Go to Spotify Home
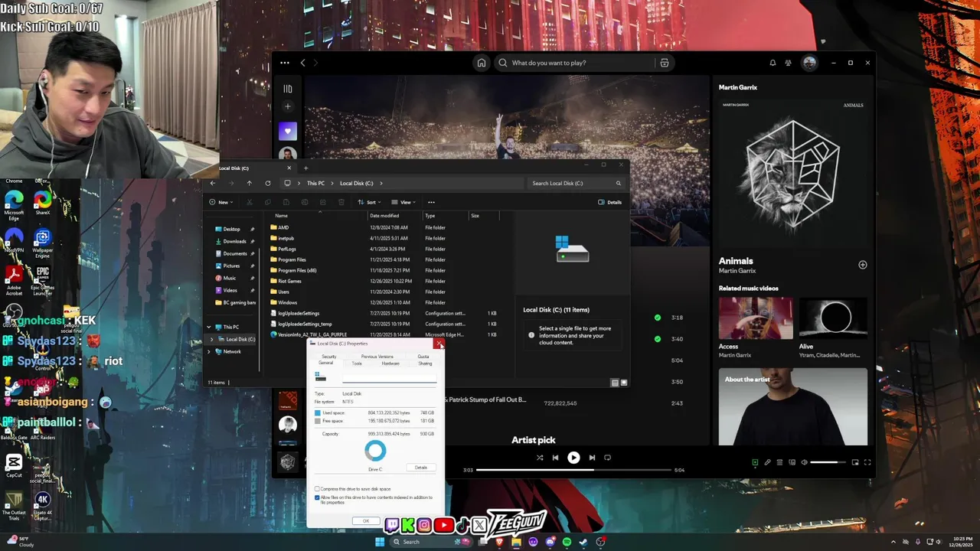The width and height of the screenshot is (980, 551). pos(482,63)
